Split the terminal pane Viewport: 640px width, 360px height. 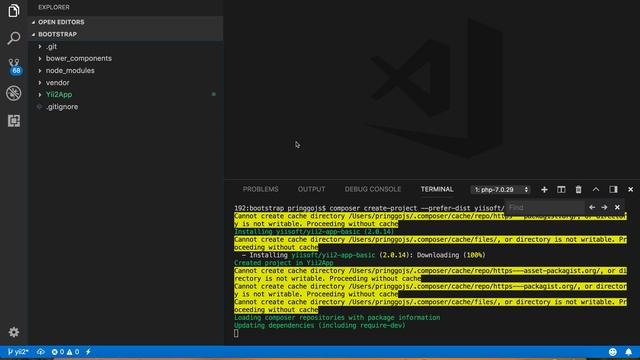(561, 189)
